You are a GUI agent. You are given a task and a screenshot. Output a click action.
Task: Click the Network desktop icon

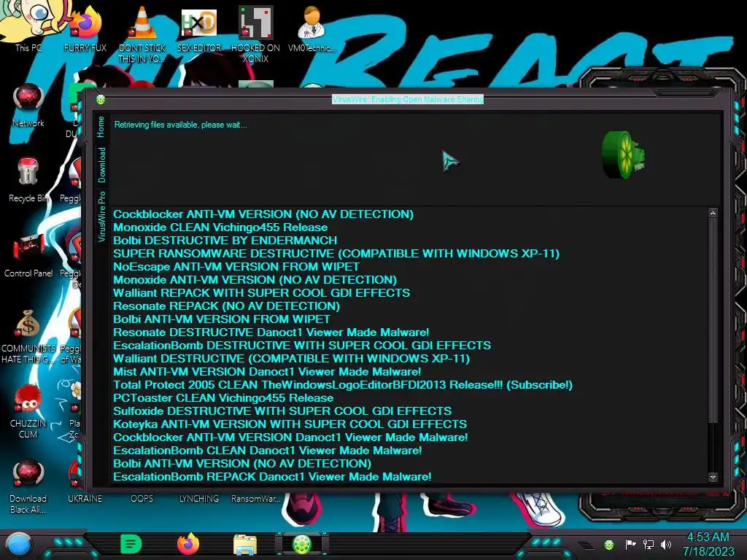click(x=28, y=105)
